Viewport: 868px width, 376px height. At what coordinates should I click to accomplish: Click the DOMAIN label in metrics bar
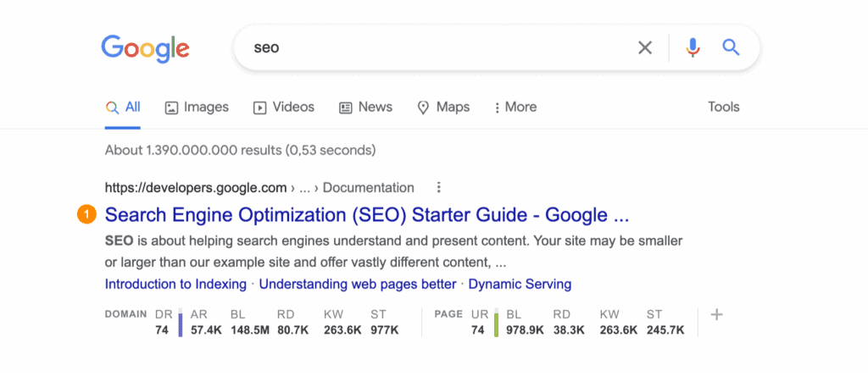pyautogui.click(x=126, y=314)
